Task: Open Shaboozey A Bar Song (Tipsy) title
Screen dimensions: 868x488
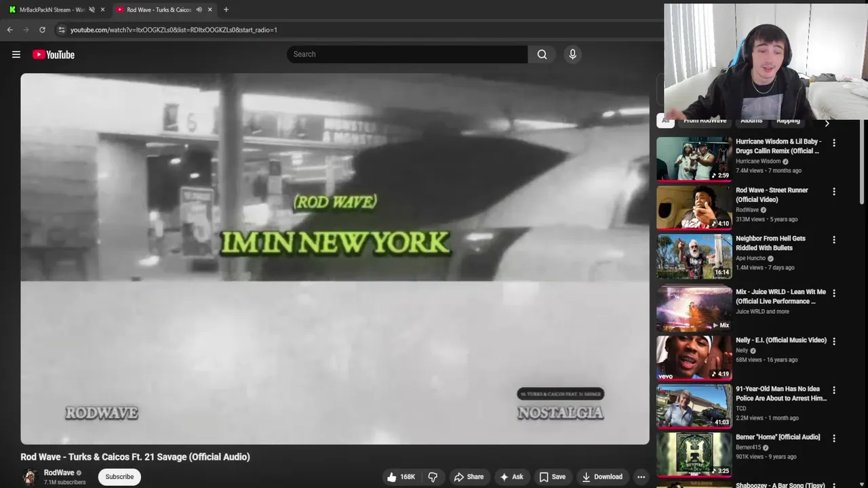Action: coord(781,485)
